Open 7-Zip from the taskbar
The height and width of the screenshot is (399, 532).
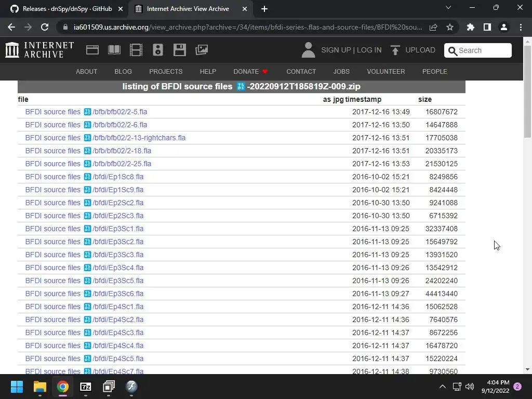pos(86,387)
